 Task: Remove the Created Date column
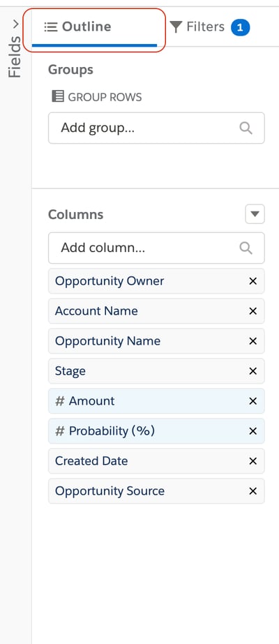point(252,461)
